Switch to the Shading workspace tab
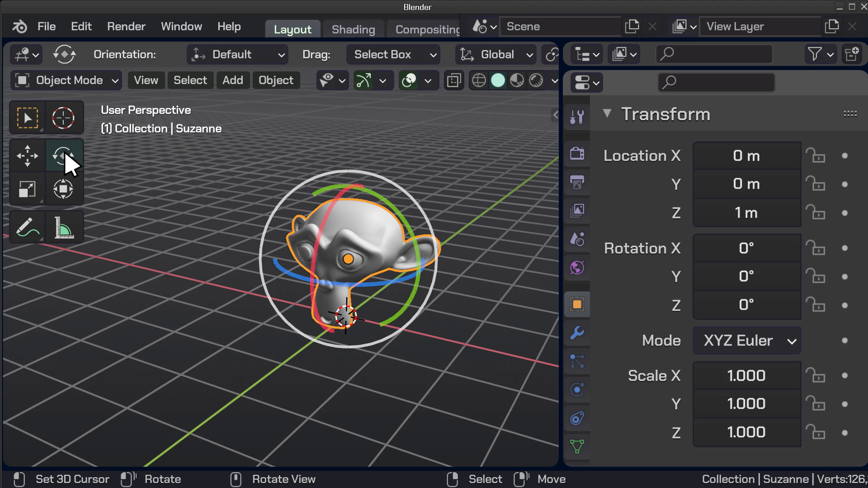This screenshot has height=488, width=868. pos(353,29)
